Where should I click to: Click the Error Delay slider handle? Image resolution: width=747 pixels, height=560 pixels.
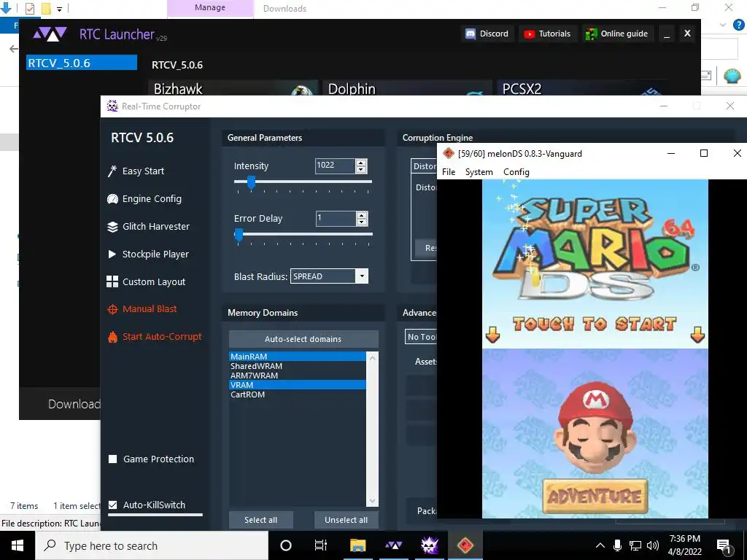click(239, 235)
